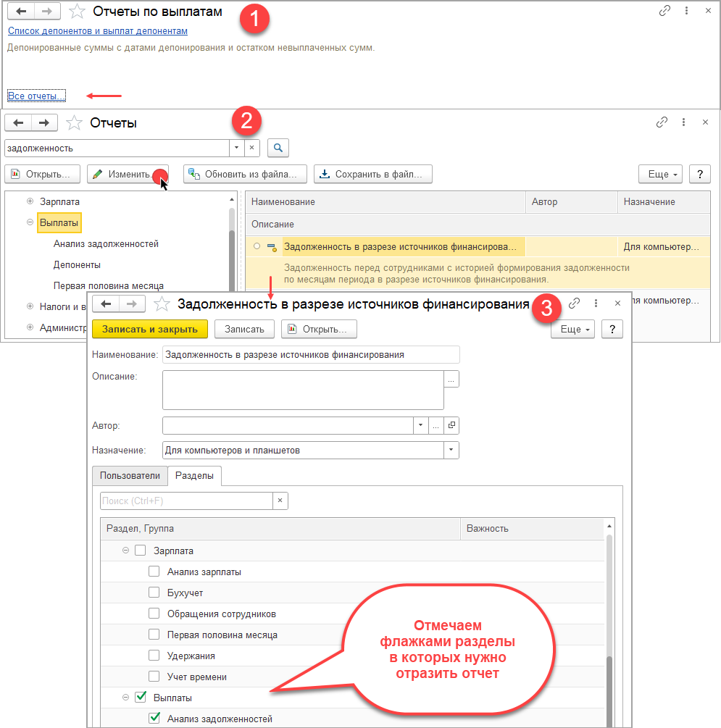Clear the задолженность search field with X

pyautogui.click(x=252, y=148)
